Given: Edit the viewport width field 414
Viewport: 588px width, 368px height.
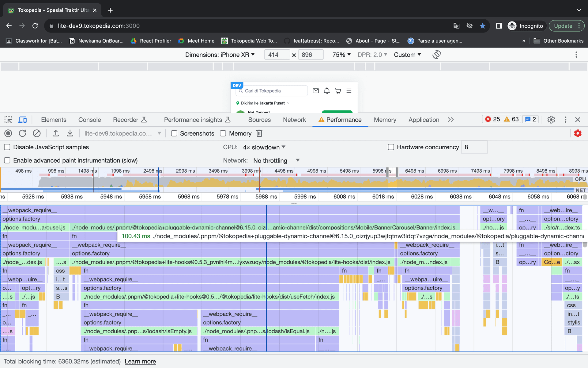Looking at the screenshot, I should click(x=277, y=55).
